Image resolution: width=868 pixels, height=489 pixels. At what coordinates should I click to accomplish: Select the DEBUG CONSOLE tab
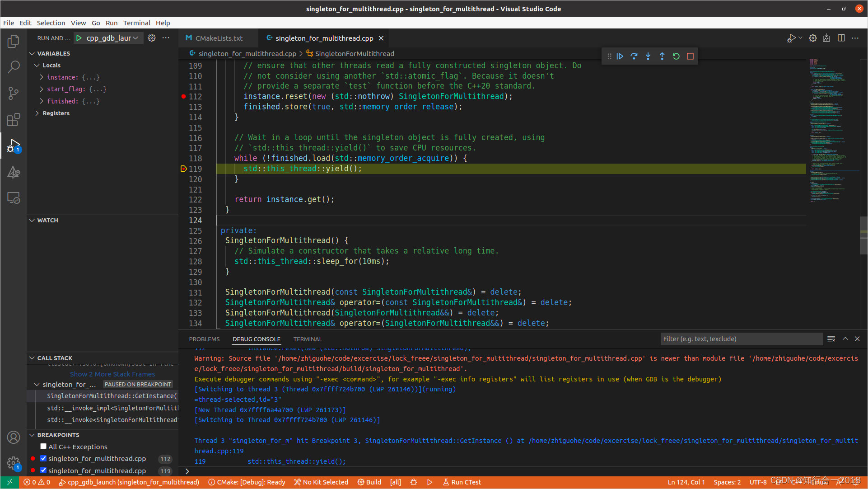click(x=257, y=339)
